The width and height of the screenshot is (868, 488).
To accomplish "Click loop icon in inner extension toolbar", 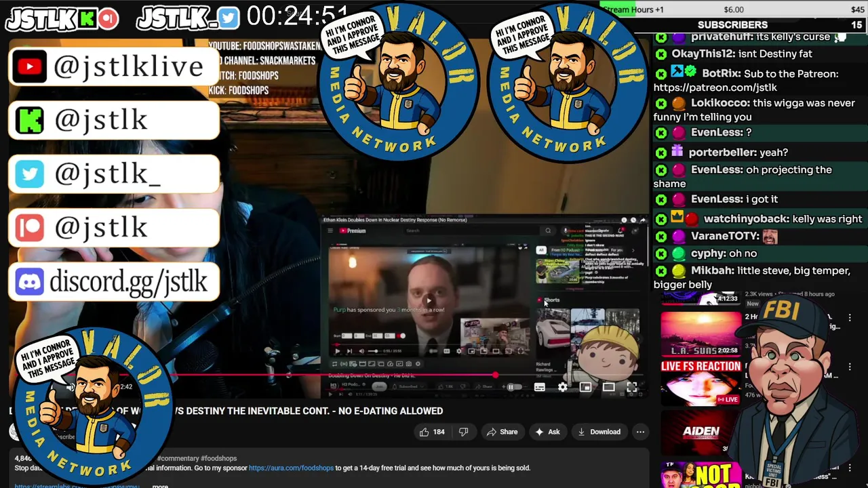I will click(x=334, y=364).
